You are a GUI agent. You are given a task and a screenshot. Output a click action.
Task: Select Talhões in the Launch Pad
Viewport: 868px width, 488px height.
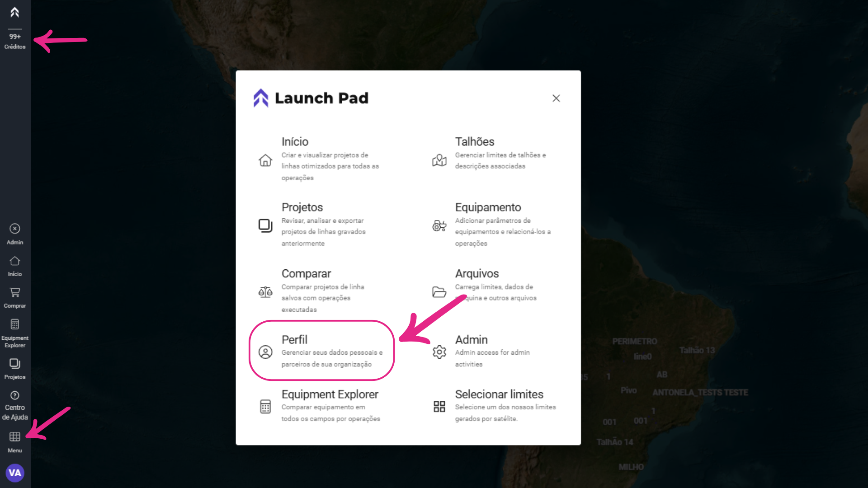(475, 141)
